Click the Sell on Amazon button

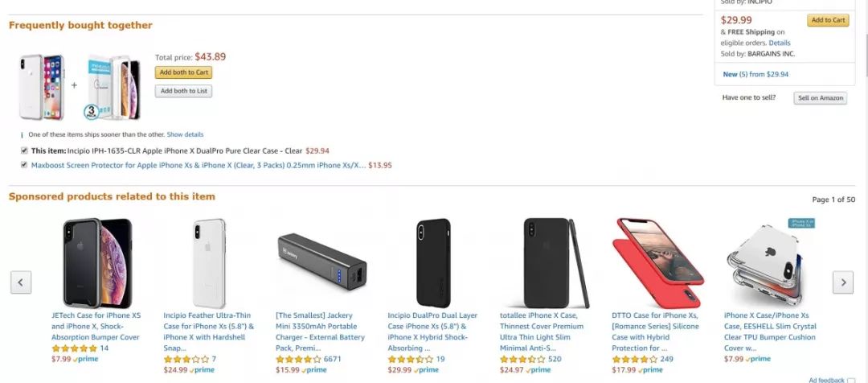pos(820,98)
